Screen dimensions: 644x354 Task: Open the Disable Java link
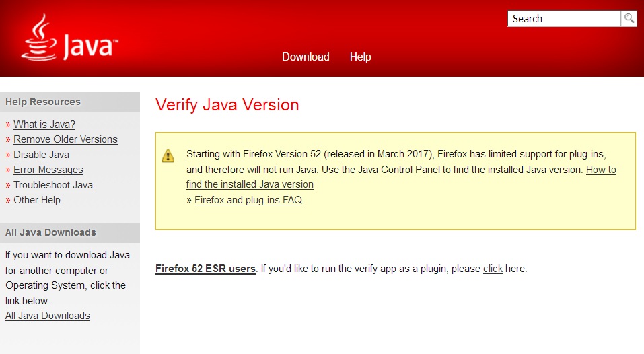[41, 155]
